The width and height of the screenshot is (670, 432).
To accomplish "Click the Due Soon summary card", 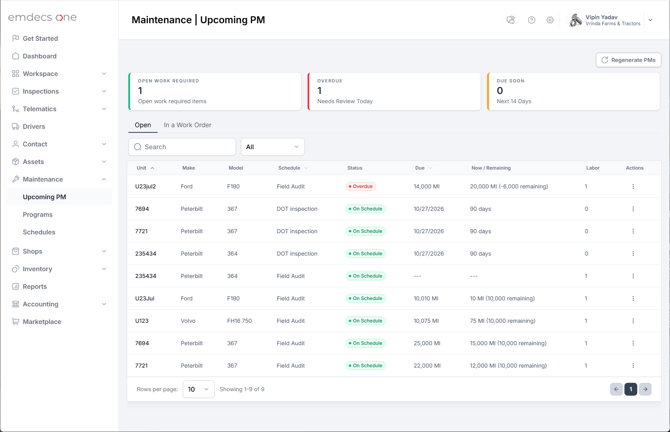I will click(x=574, y=91).
